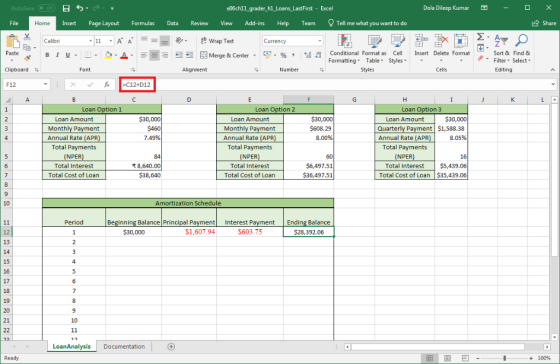Image resolution: width=560 pixels, height=364 pixels.
Task: Switch to the Documentation sheet tab
Action: [x=124, y=346]
